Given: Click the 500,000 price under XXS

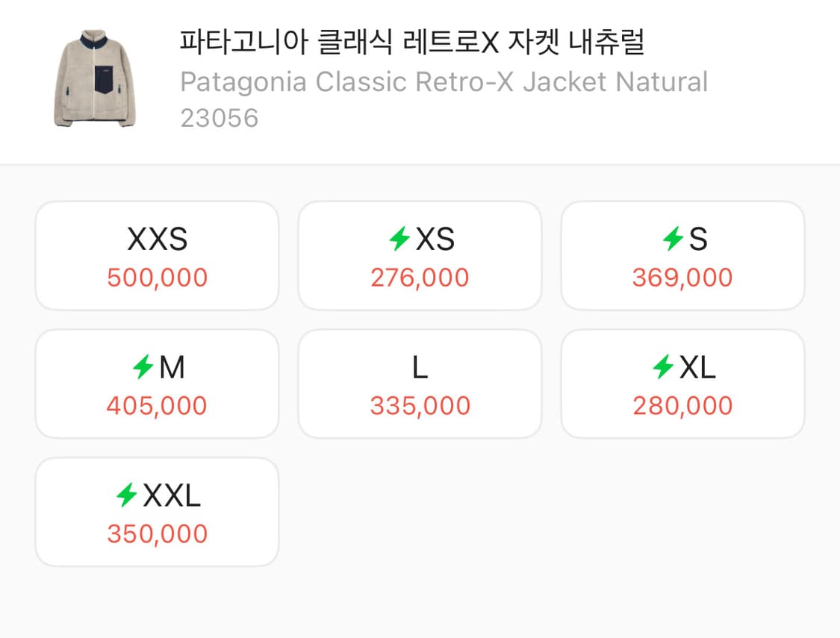Looking at the screenshot, I should pyautogui.click(x=157, y=278).
